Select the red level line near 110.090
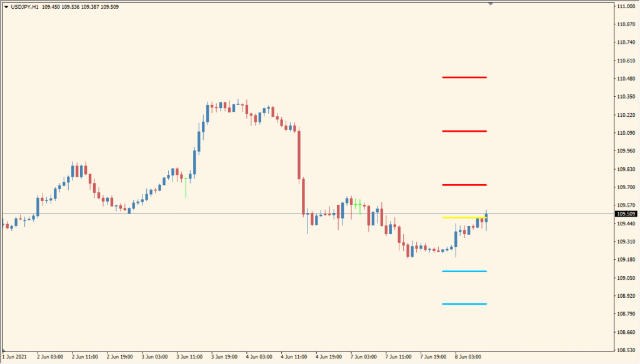Image resolution: width=640 pixels, height=364 pixels. pos(464,131)
